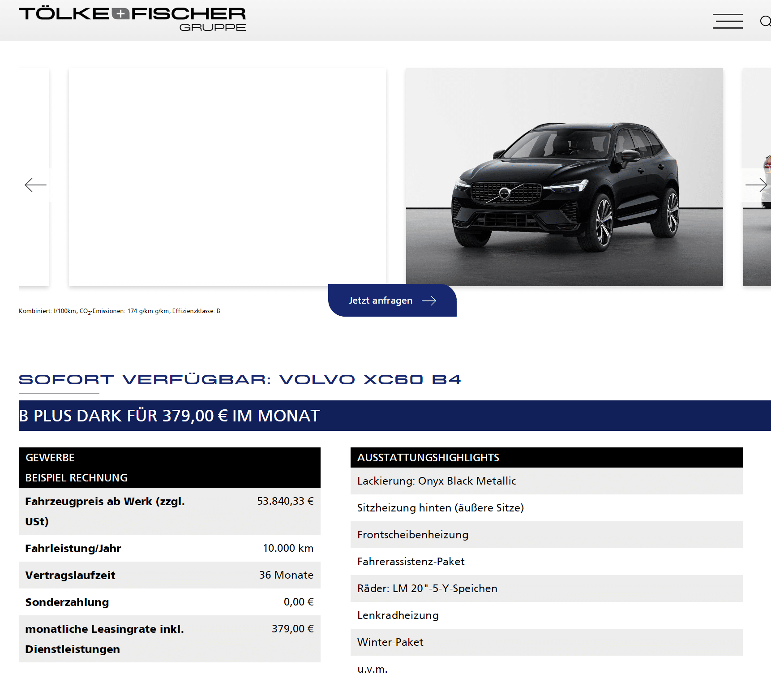Click the 'AUSSTATTUNGSHIGHLIGHTS' header
Image resolution: width=771 pixels, height=700 pixels.
coord(547,458)
